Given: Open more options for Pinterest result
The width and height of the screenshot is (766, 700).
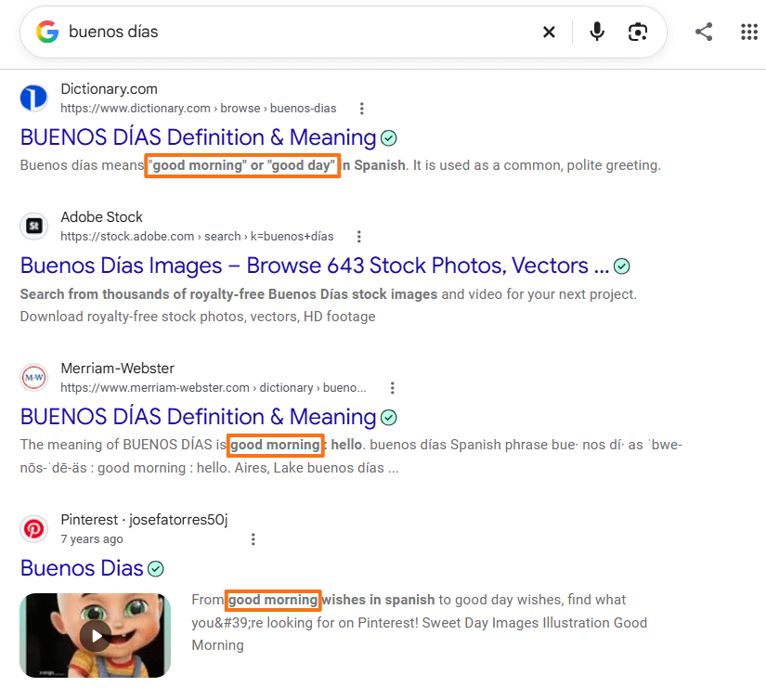Looking at the screenshot, I should tap(253, 539).
